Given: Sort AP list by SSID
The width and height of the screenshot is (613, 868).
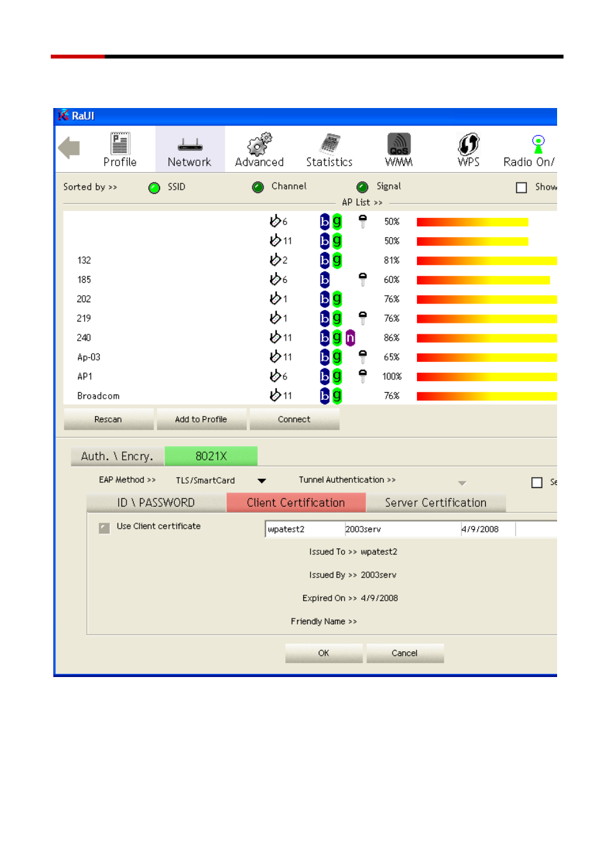Looking at the screenshot, I should coord(154,188).
